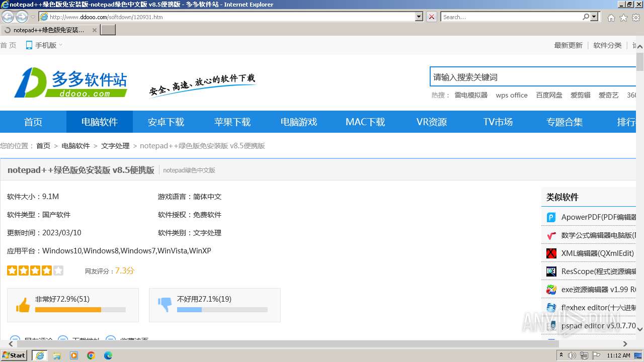The width and height of the screenshot is (644, 362).
Task: Click breadcrumb link 文字处理
Action: 115,146
